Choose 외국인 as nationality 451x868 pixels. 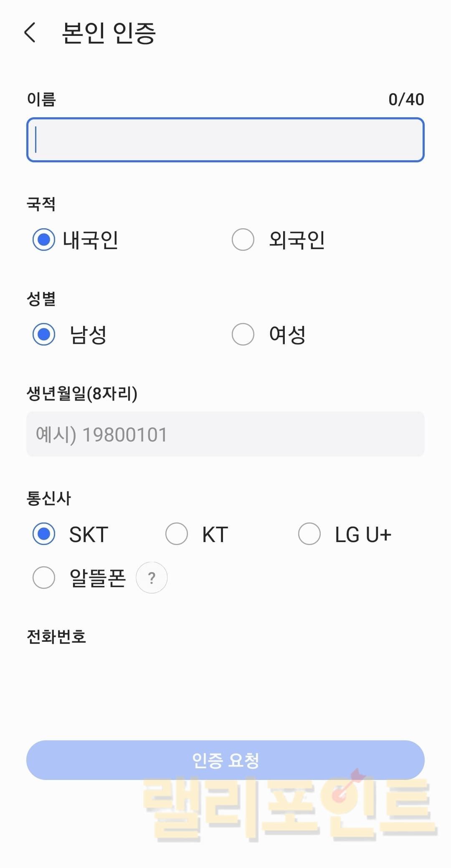click(x=243, y=240)
